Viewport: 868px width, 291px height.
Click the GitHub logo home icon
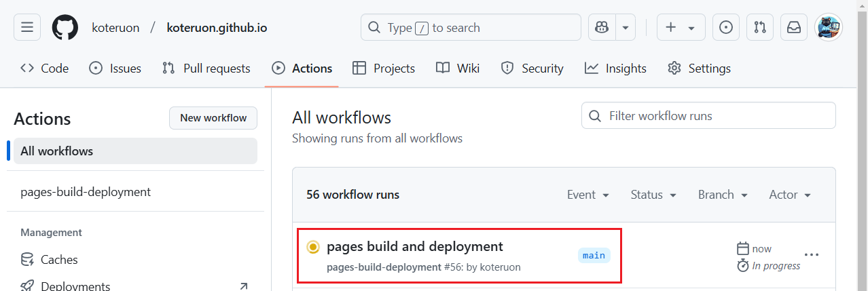click(x=65, y=27)
